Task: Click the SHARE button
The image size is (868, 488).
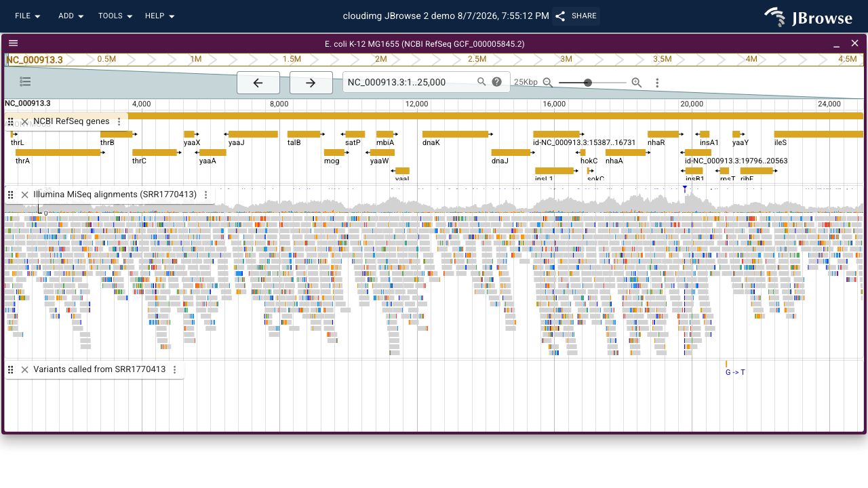Action: click(x=576, y=16)
